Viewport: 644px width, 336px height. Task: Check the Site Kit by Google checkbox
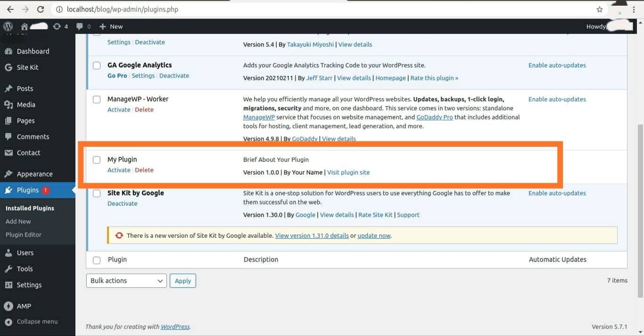97,193
